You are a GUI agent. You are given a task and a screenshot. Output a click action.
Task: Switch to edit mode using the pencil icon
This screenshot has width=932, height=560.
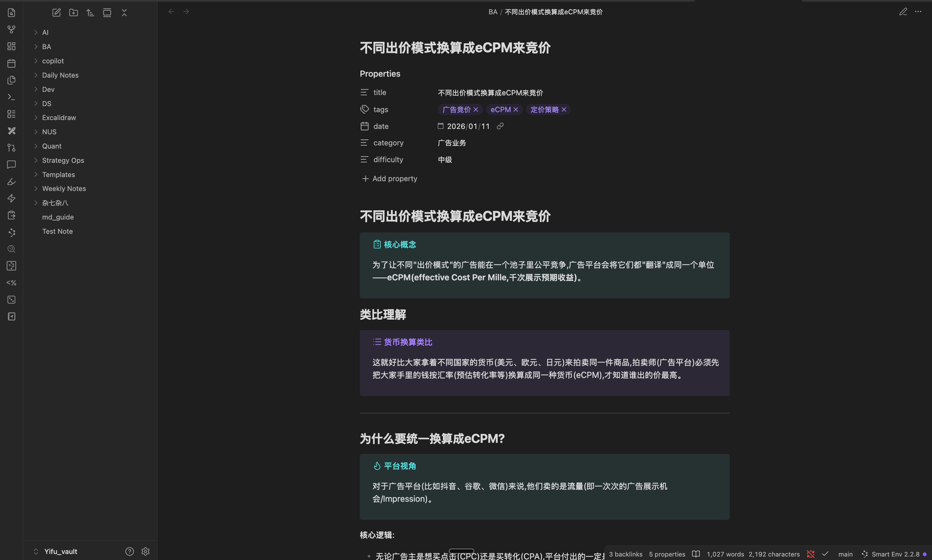903,12
